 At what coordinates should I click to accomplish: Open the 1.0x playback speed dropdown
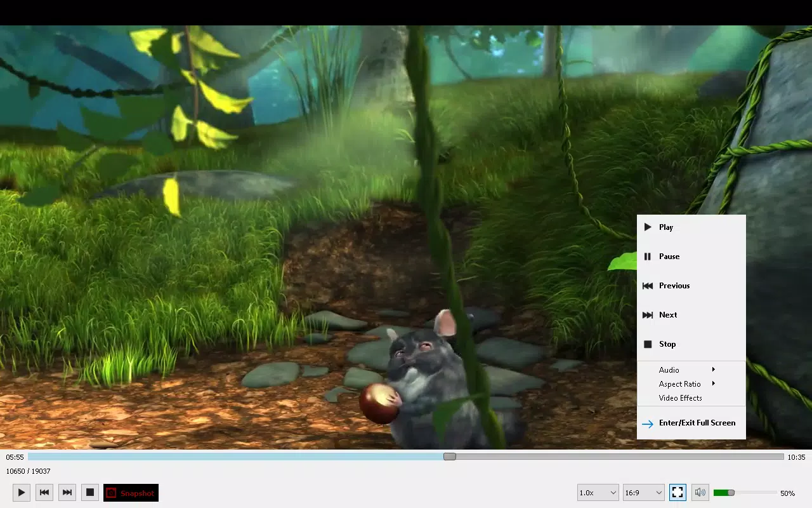click(x=598, y=493)
